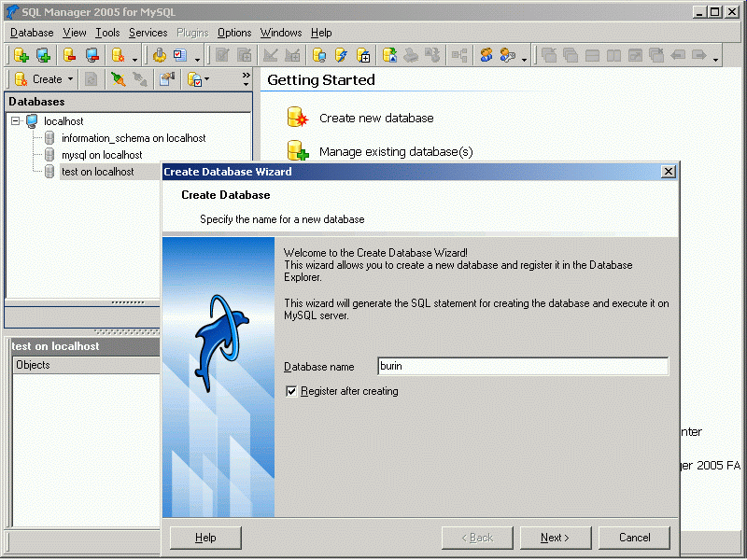
Task: Open the dropdown arrow at the end of the window toolbar
Action: 715,59
